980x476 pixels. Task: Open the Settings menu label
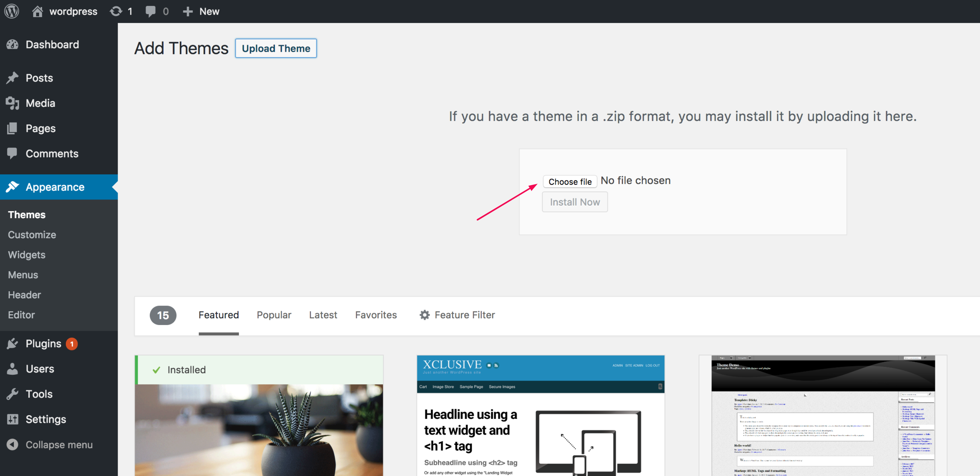click(x=46, y=419)
